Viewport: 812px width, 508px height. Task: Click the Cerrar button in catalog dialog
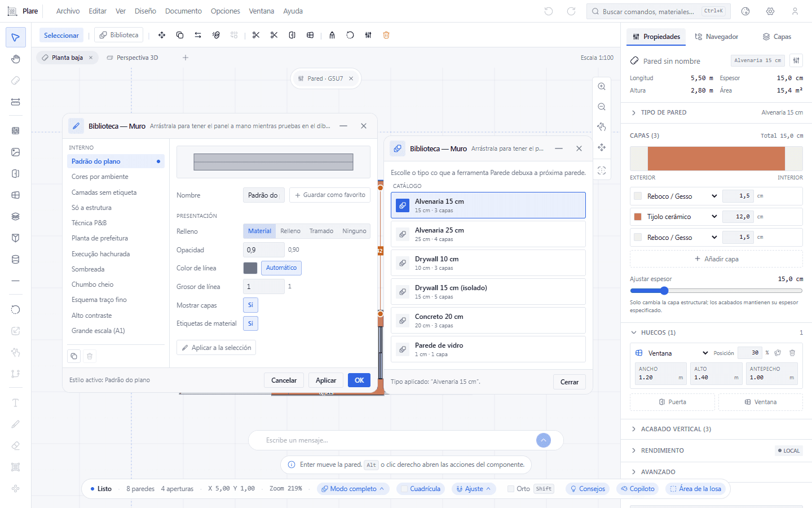[570, 382]
